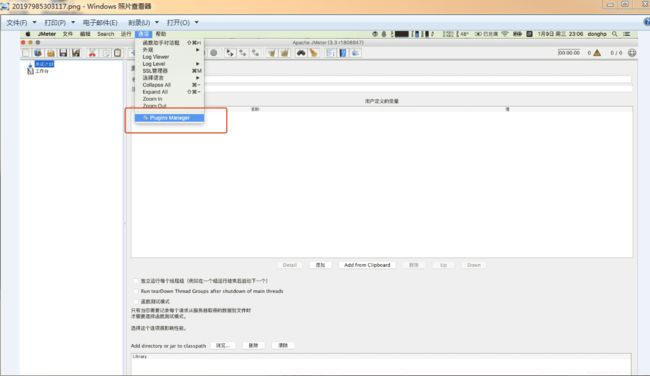Screen dimensions: 650x376
Task: Select the highlighted test plan tree node
Action: 44,64
